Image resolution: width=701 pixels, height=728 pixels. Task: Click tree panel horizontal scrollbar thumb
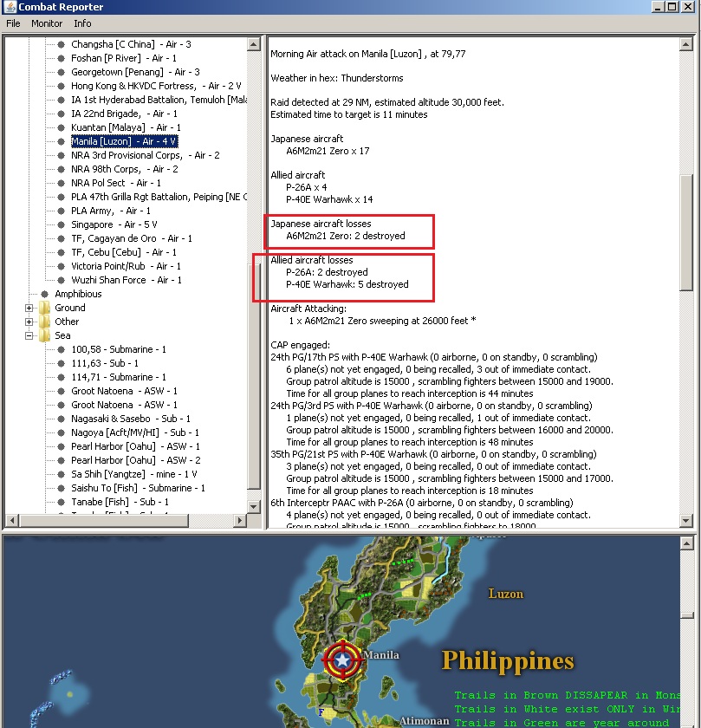tap(103, 521)
